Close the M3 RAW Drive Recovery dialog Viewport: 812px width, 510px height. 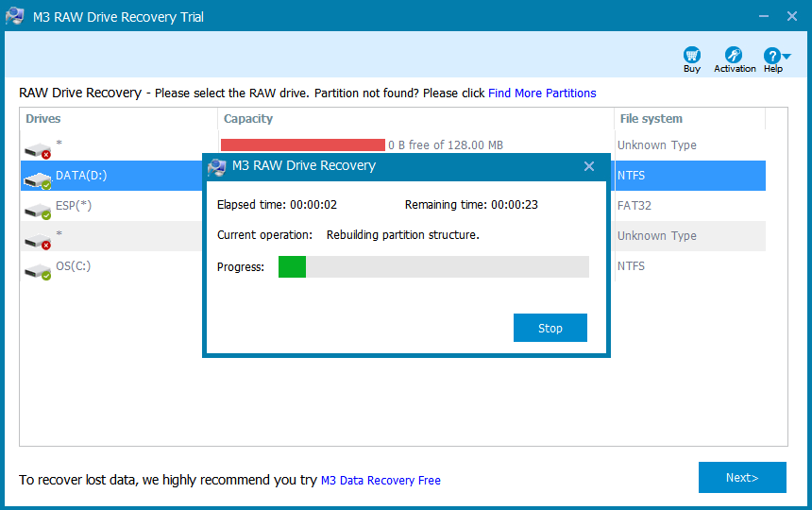coord(589,166)
